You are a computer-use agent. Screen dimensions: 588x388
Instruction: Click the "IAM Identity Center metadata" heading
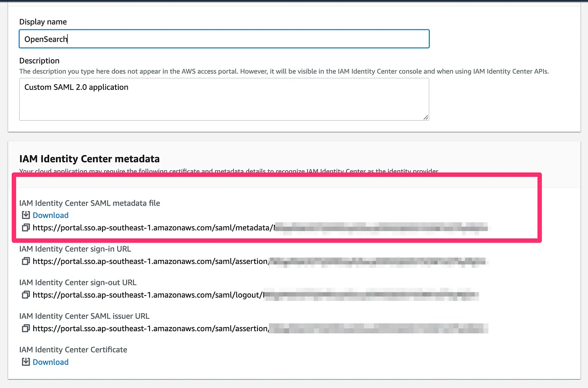tap(89, 159)
